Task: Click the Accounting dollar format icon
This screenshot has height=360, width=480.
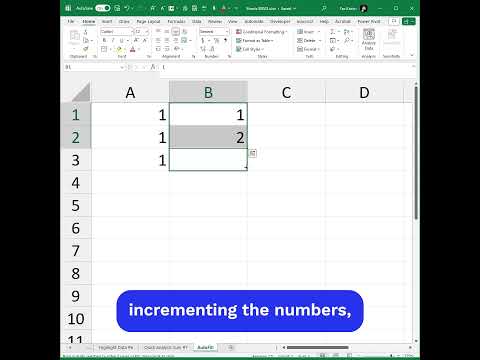Action: (202, 40)
